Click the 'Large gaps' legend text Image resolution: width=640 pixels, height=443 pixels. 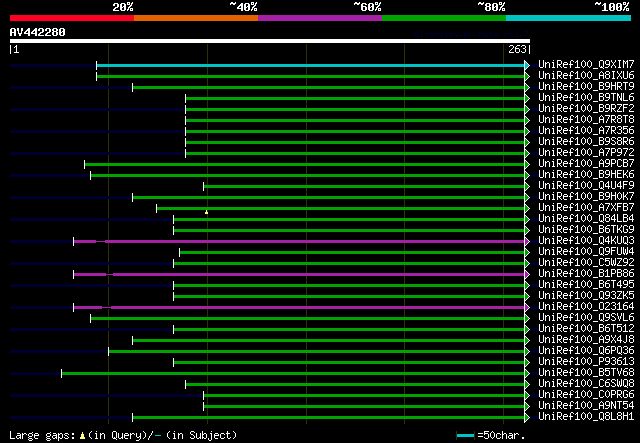coord(42,435)
